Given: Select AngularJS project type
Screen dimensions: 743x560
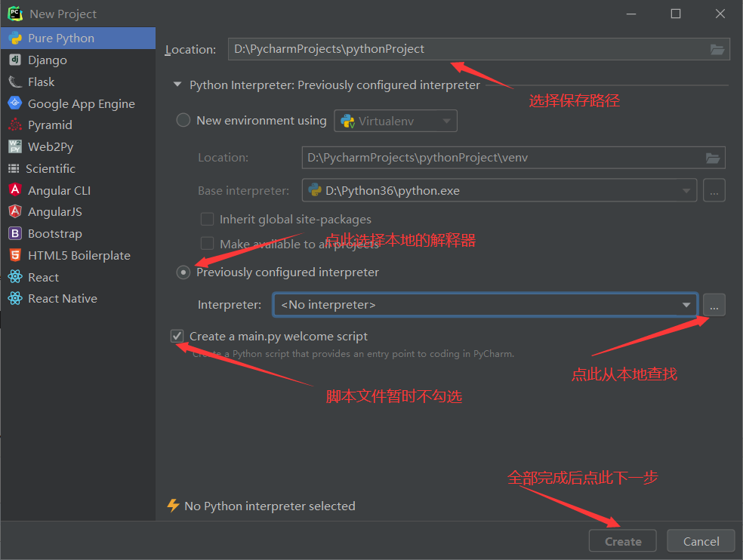Looking at the screenshot, I should 79,212.
